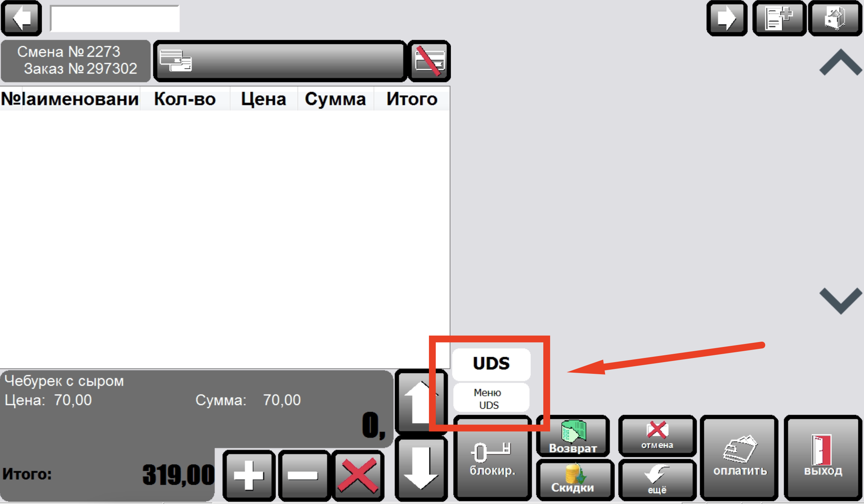Image resolution: width=864 pixels, height=504 pixels.
Task: Click the UDS button
Action: [x=491, y=364]
